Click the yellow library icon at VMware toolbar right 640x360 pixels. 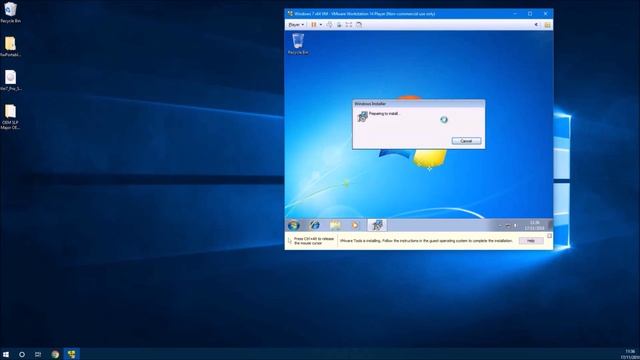pyautogui.click(x=547, y=25)
